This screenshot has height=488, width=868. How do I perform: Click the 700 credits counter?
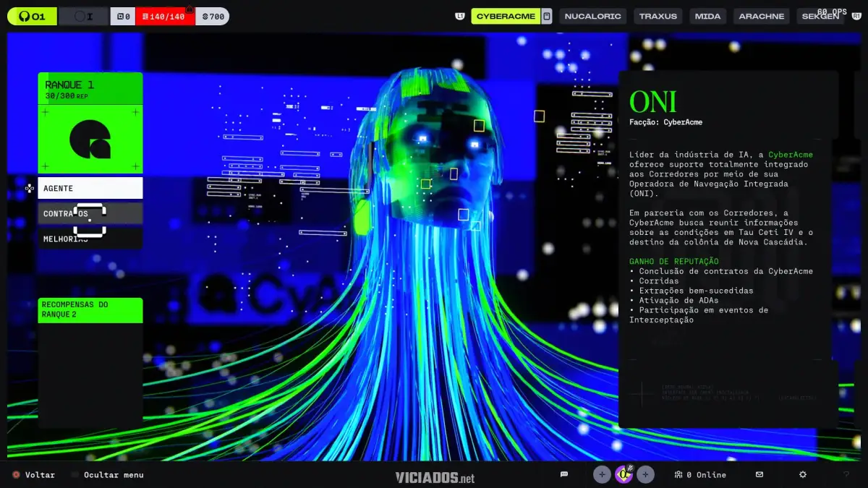pyautogui.click(x=212, y=16)
